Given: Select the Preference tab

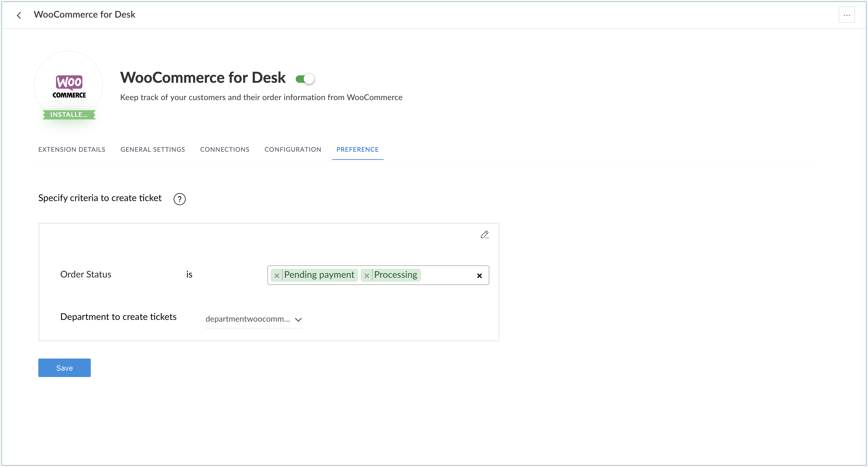Looking at the screenshot, I should 357,149.
